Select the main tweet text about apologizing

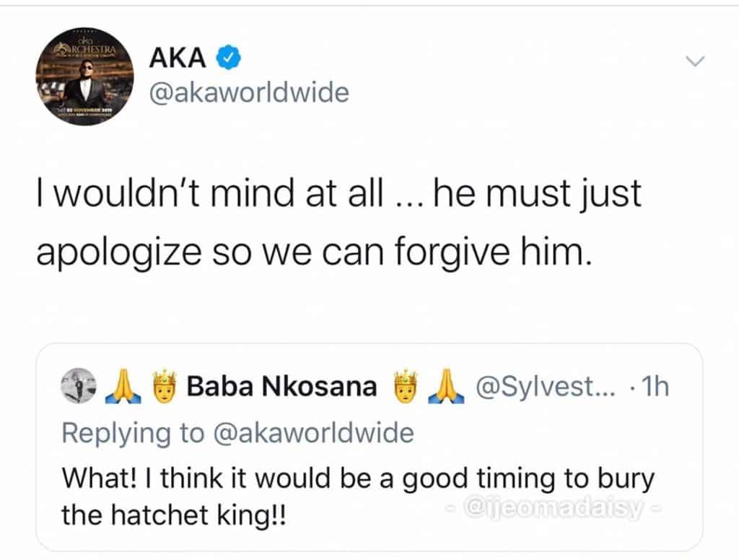coord(339,222)
